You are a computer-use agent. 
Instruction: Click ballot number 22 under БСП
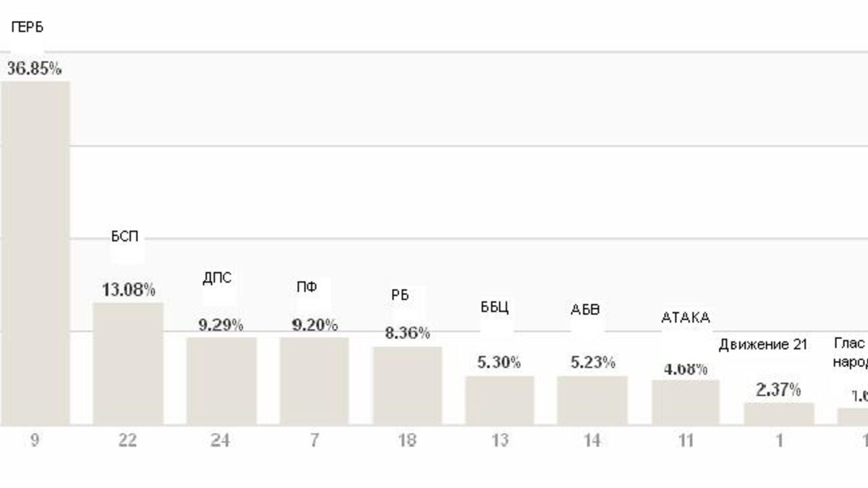click(x=127, y=440)
